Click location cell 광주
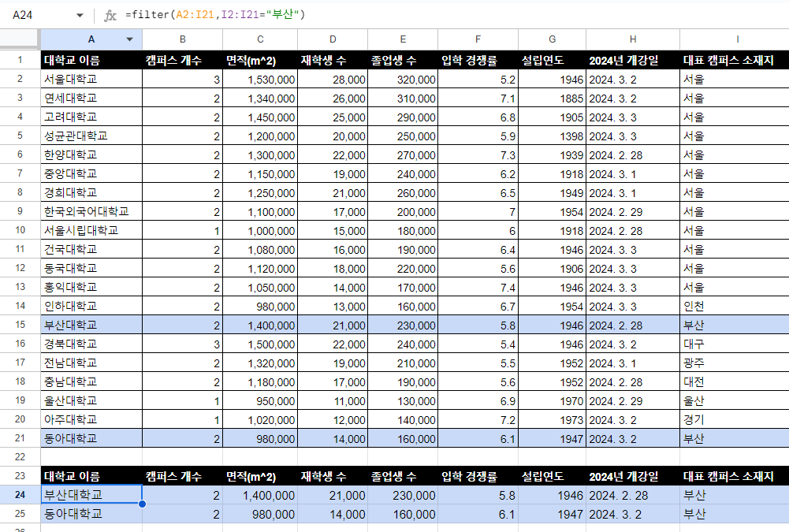789x532 pixels. click(x=735, y=363)
